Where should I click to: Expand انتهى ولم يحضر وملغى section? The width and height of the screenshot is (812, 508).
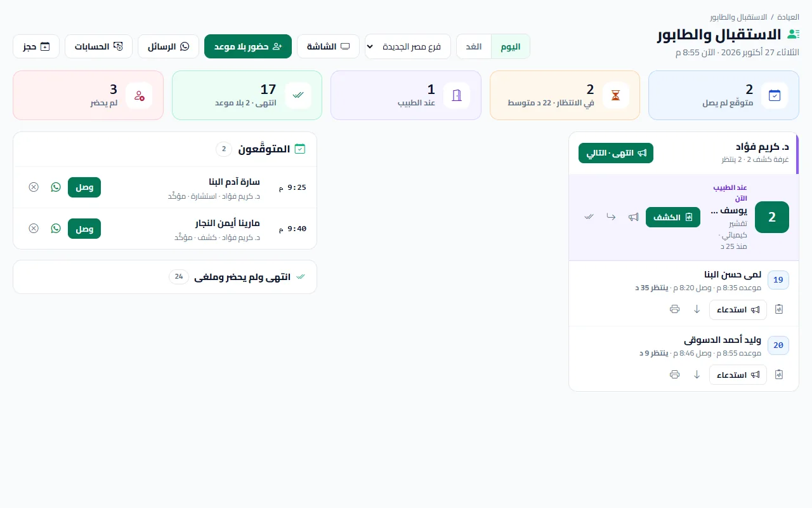pyautogui.click(x=165, y=277)
